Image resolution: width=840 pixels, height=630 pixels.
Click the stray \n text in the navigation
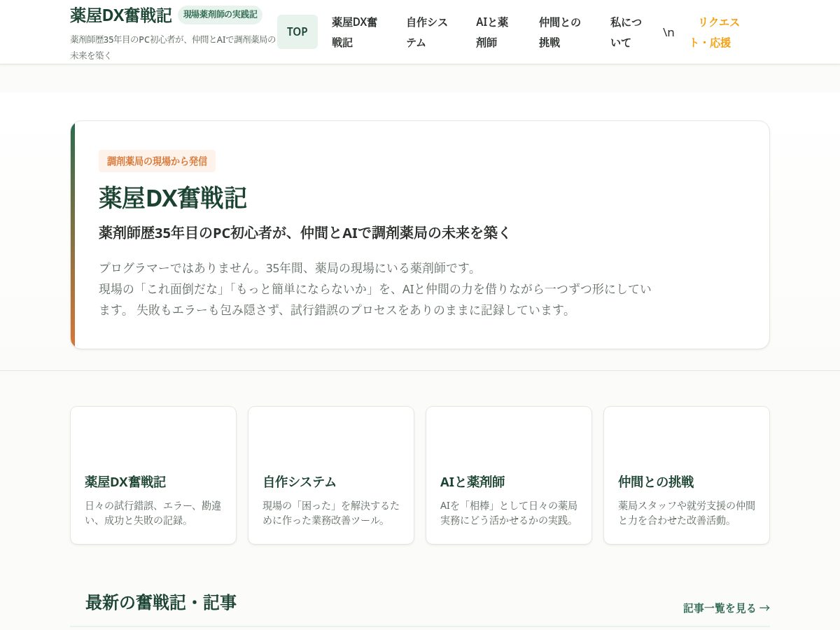click(668, 32)
